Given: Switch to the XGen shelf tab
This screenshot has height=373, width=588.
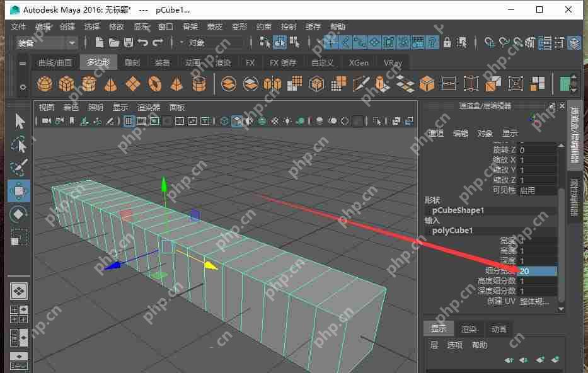Looking at the screenshot, I should (359, 62).
